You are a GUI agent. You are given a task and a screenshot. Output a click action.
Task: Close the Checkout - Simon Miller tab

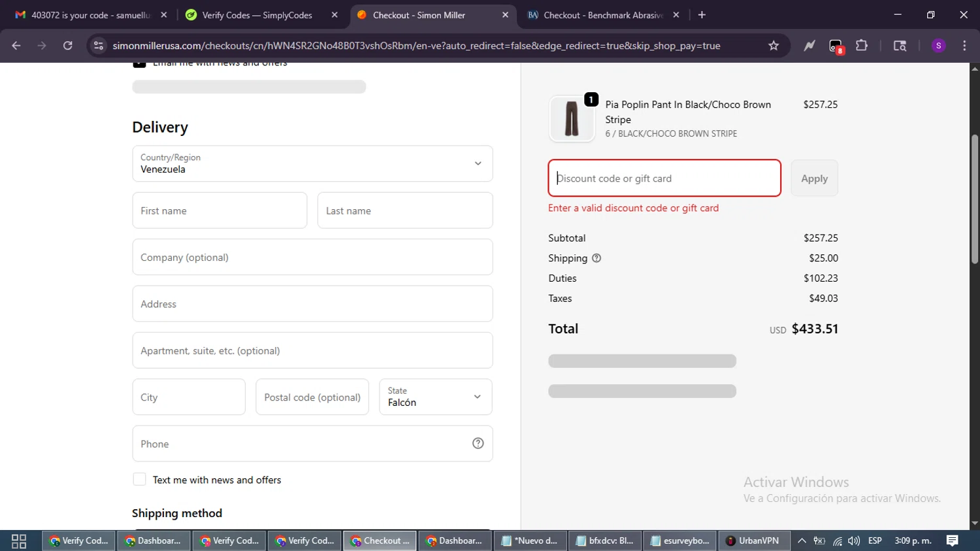click(505, 15)
